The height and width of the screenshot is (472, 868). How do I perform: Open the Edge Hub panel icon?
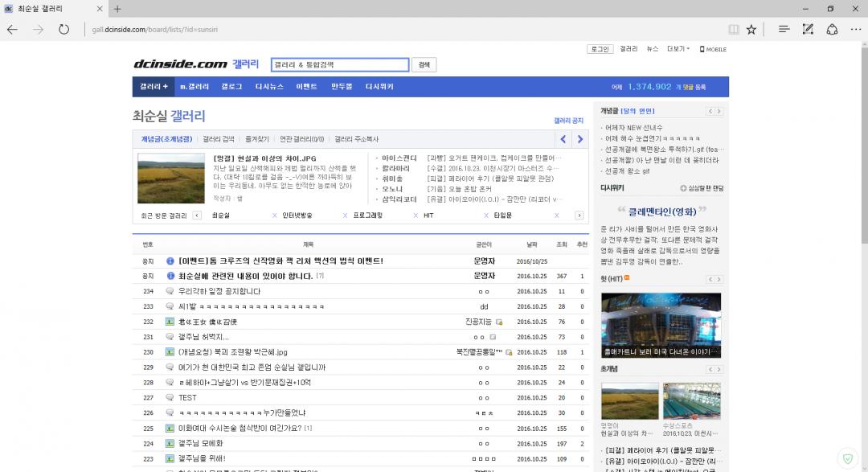(784, 29)
